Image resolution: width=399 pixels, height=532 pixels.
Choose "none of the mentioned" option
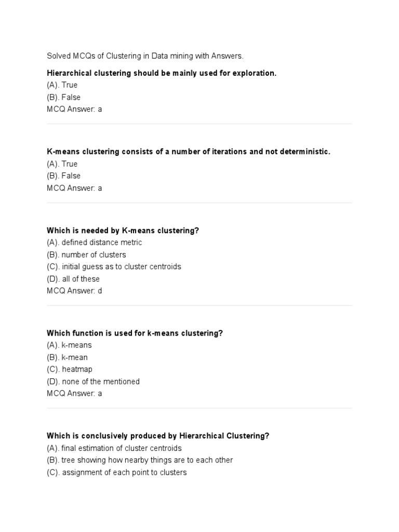click(x=93, y=381)
